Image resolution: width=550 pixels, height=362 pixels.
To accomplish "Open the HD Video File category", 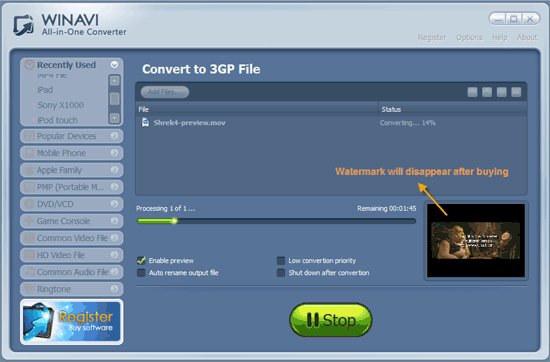I will [x=72, y=255].
